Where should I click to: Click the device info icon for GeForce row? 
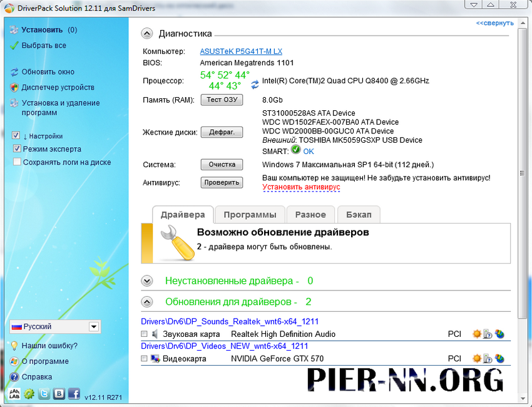[488, 358]
